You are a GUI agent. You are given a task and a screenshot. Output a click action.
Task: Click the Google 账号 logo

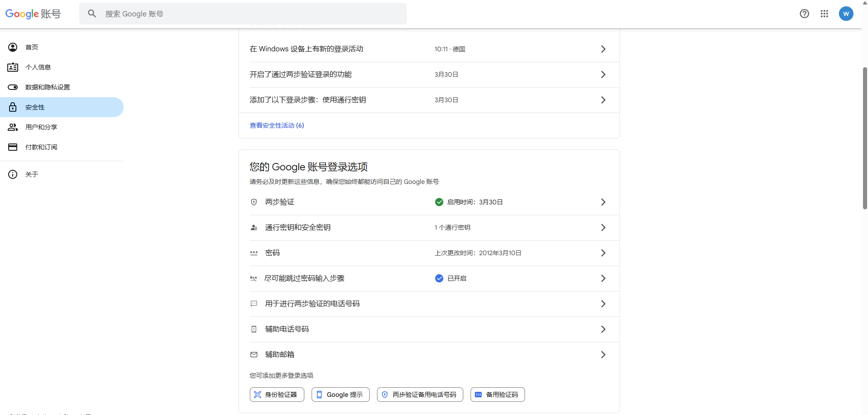click(x=33, y=14)
